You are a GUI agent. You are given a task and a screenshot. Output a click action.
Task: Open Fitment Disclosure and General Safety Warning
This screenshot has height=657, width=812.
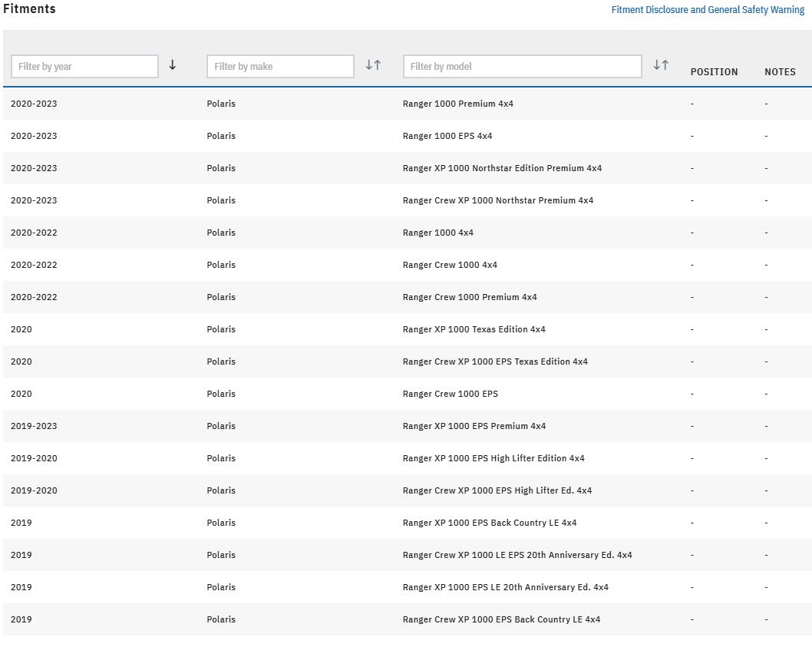708,10
